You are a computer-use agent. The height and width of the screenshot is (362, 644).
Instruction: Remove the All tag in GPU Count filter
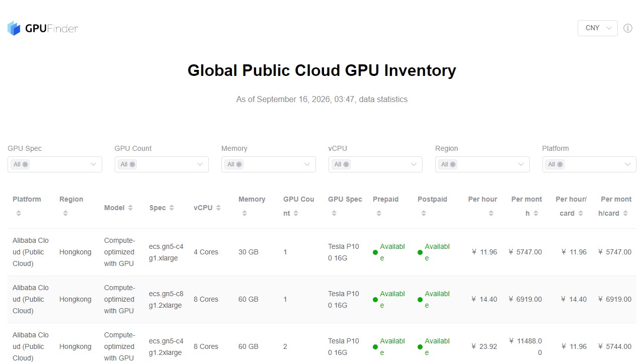pos(132,164)
